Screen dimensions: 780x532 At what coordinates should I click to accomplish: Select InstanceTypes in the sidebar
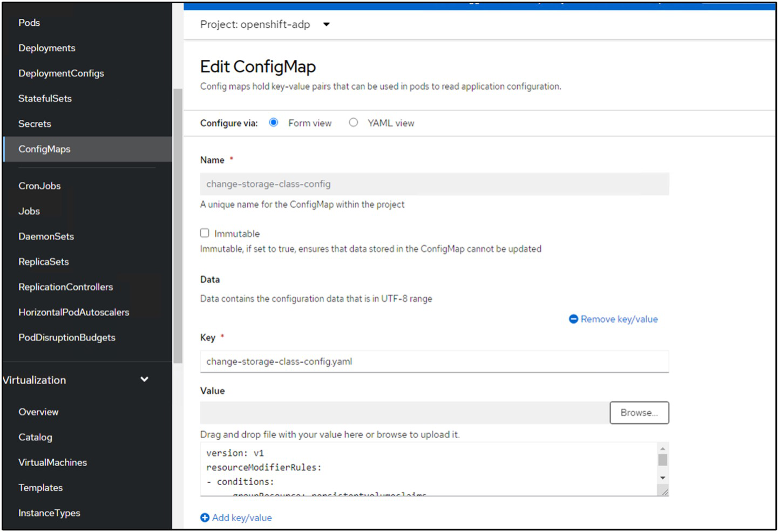pos(49,513)
